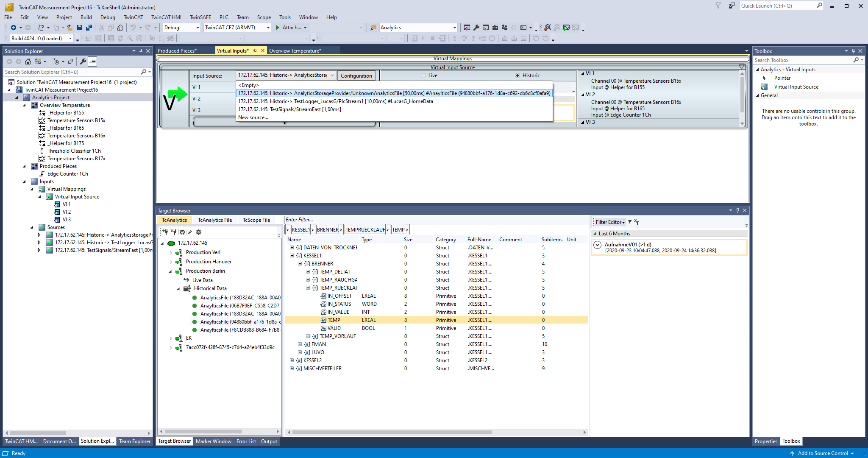The width and height of the screenshot is (868, 458).
Task: Click the Configuration tab on Virtual Input Source
Action: coord(356,75)
